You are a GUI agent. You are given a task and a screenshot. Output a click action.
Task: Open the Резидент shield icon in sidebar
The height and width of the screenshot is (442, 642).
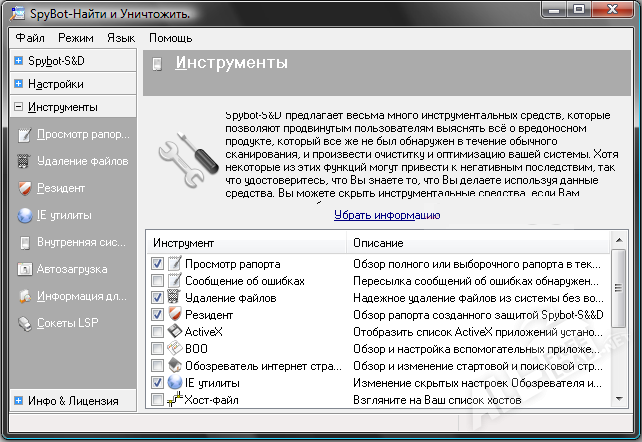(24, 188)
